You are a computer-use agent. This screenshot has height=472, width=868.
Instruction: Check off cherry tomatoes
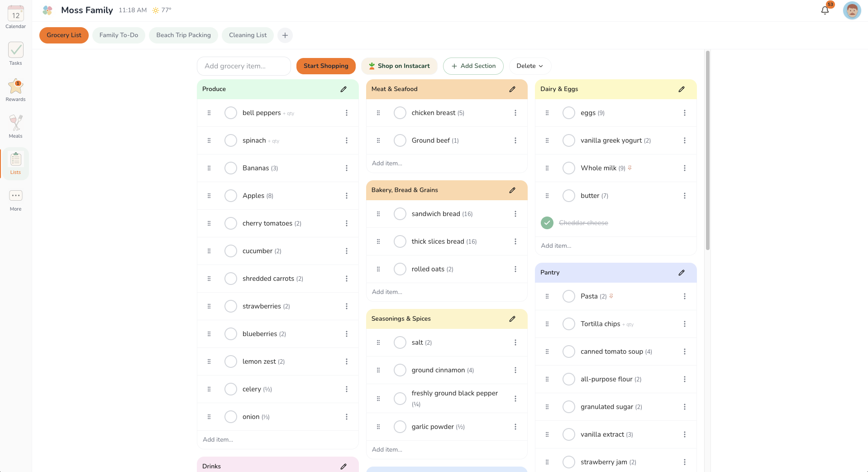coord(231,223)
